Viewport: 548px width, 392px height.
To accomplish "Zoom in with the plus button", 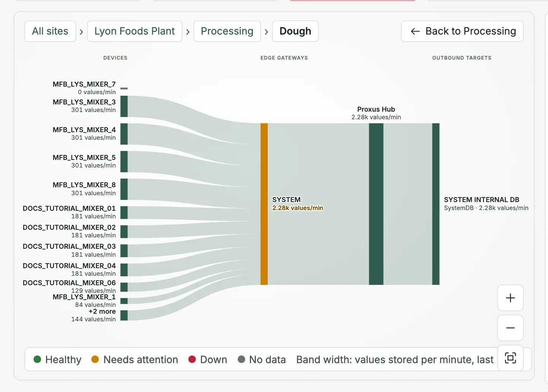I will click(x=510, y=298).
